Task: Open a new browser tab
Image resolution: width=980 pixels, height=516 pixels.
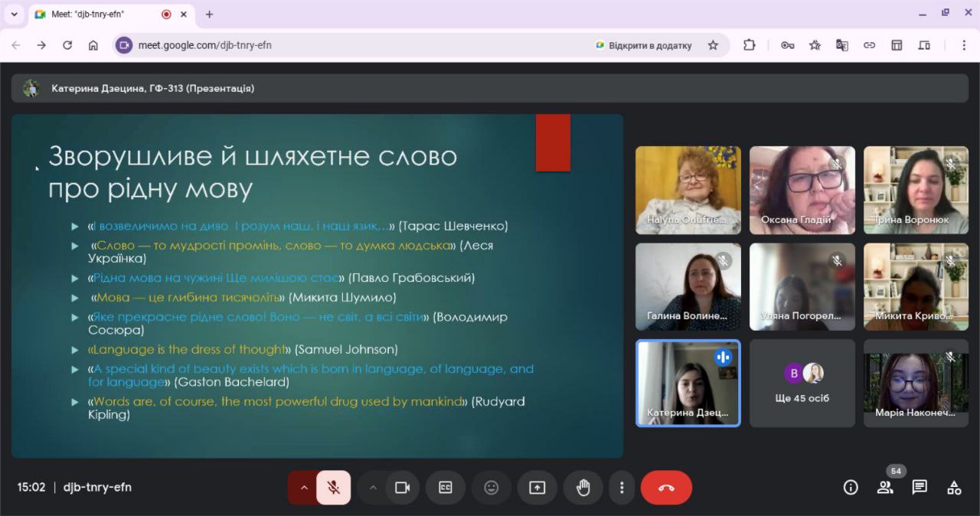Action: [x=209, y=14]
